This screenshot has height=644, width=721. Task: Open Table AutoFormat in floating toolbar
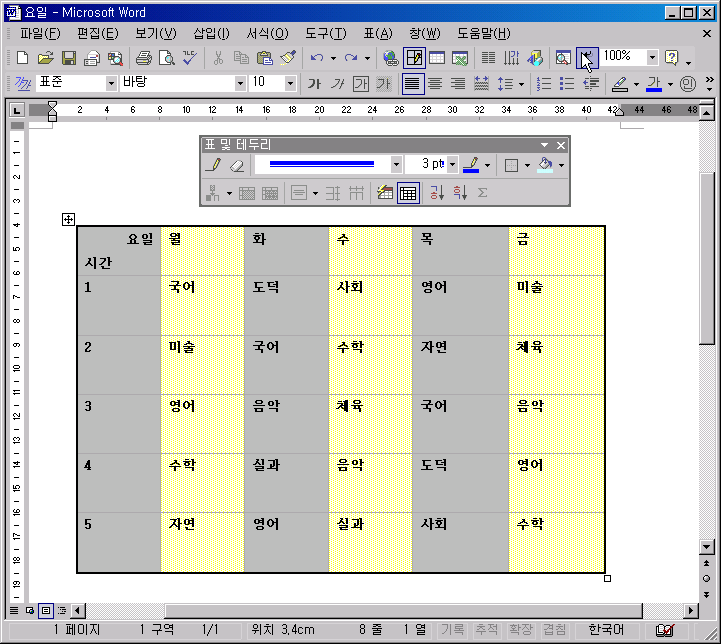click(x=385, y=193)
